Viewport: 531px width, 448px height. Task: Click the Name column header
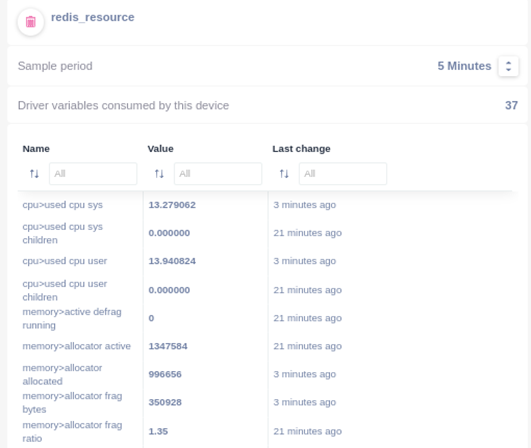point(36,149)
